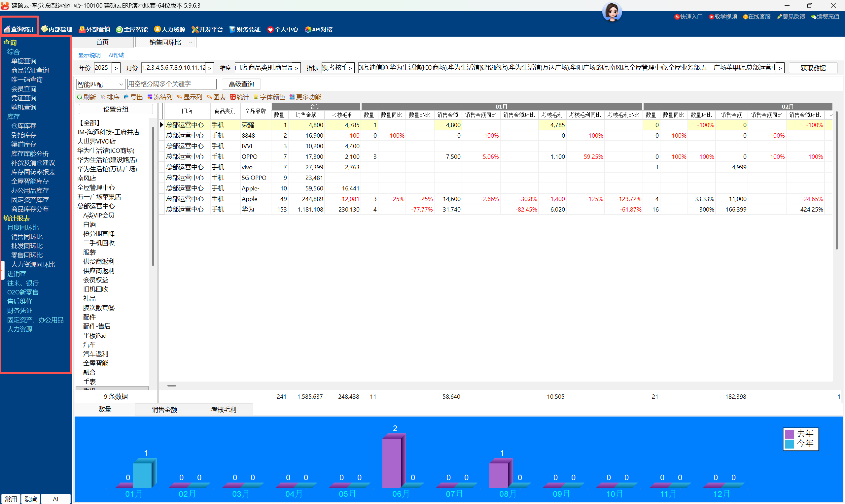
Task: Open More Functions (更多功能) icon
Action: [x=292, y=97]
